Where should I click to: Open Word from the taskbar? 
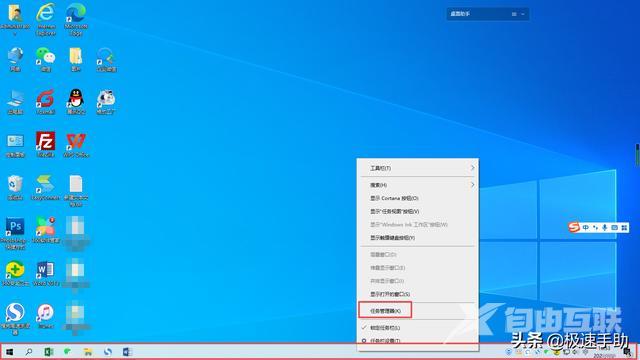click(127, 352)
